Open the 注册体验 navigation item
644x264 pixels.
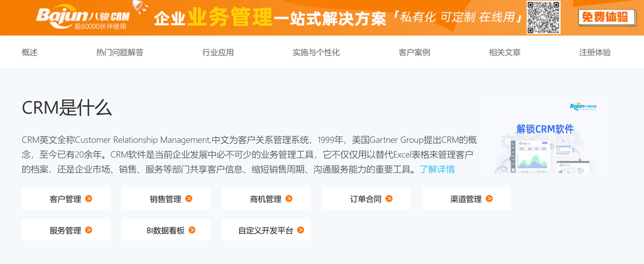[595, 52]
